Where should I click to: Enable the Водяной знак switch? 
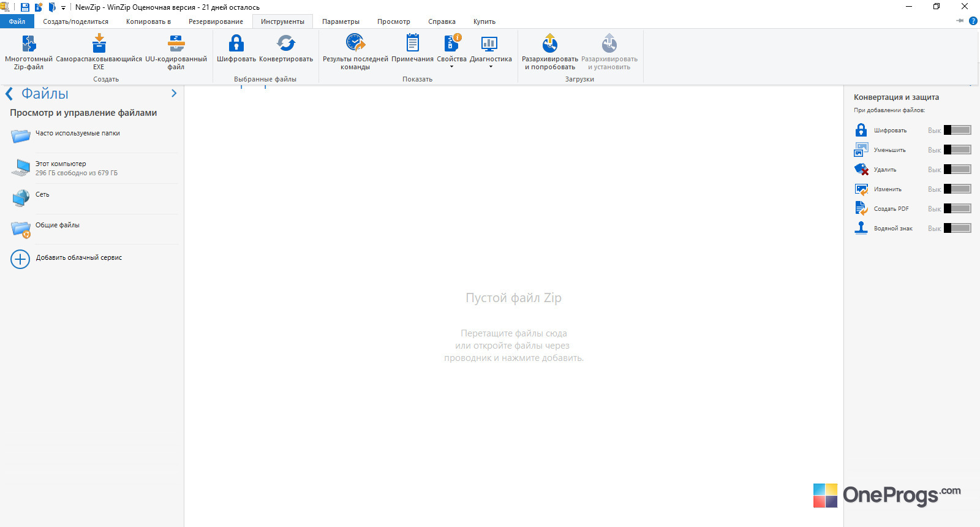point(957,228)
